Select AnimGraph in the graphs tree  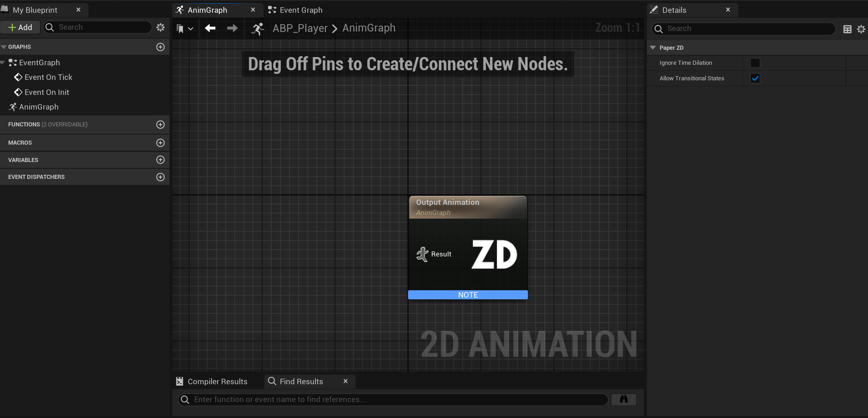[39, 107]
